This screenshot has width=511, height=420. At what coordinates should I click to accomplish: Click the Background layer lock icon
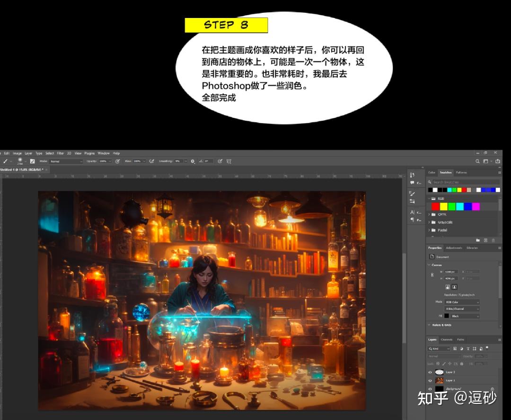[493, 389]
